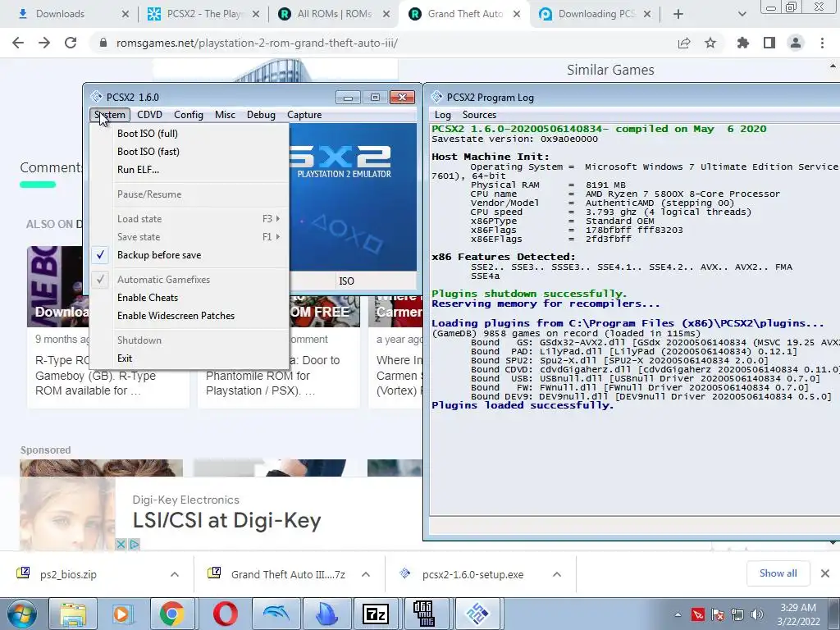Open Chrome extensions puzzle icon
Screen dimensions: 840x630
click(x=743, y=43)
